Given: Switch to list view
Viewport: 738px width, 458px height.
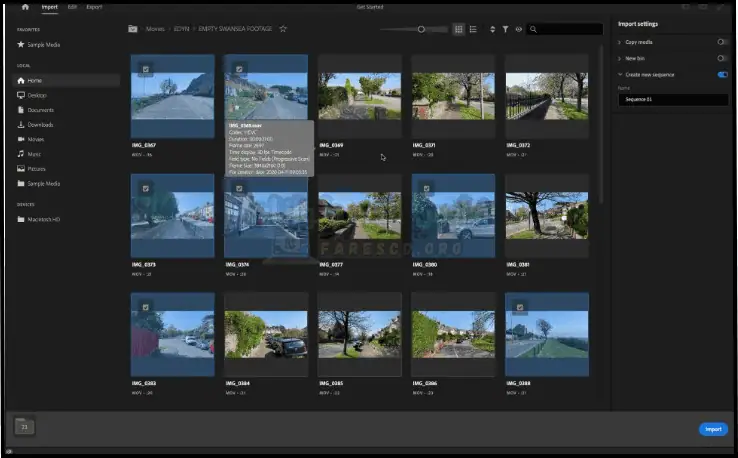Looking at the screenshot, I should (473, 29).
